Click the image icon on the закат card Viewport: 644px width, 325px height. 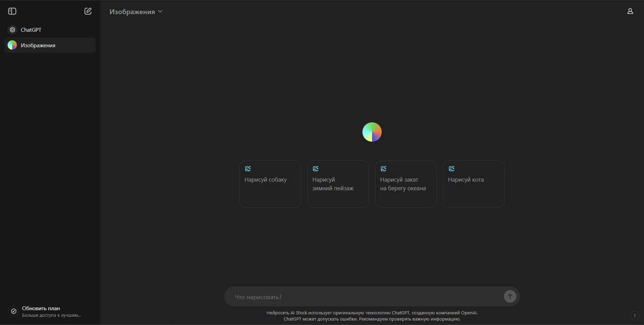pos(383,169)
